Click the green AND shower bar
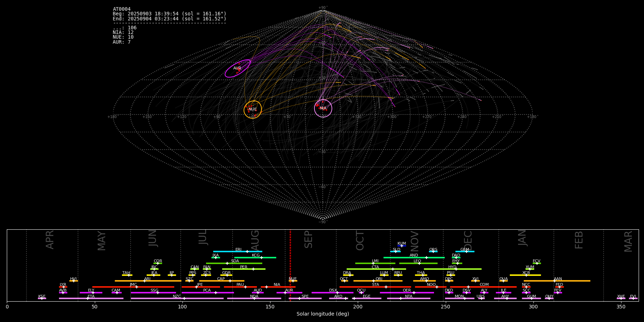Viewport: 644px width, 322px height. [414, 257]
